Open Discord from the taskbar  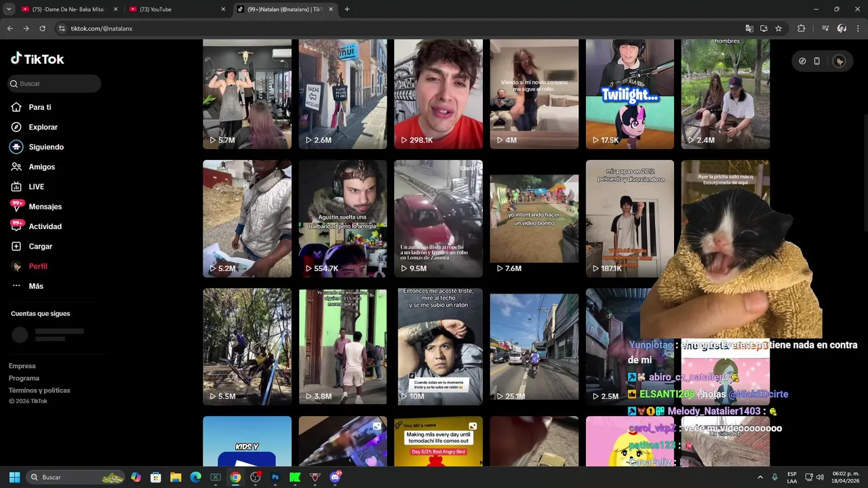334,477
